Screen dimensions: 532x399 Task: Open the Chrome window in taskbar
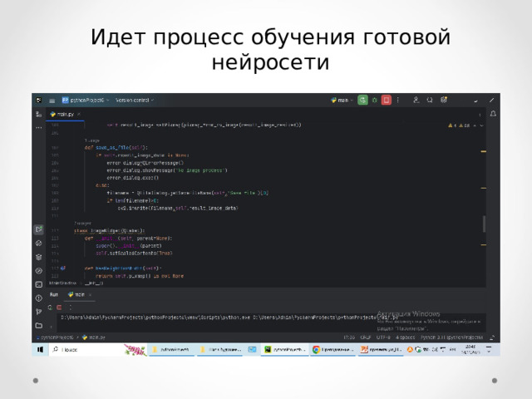click(332, 349)
